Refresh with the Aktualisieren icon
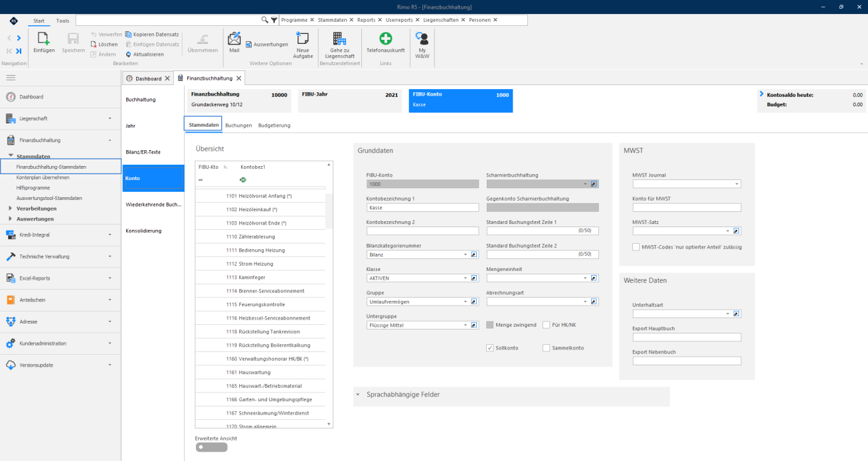Image resolution: width=868 pixels, height=461 pixels. tap(128, 54)
